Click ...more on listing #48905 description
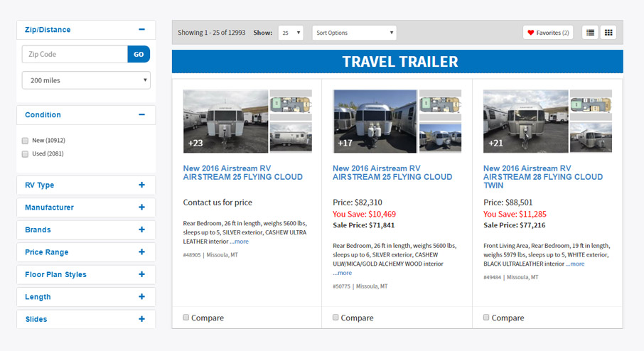Viewport: 644px width, 351px height. point(239,242)
